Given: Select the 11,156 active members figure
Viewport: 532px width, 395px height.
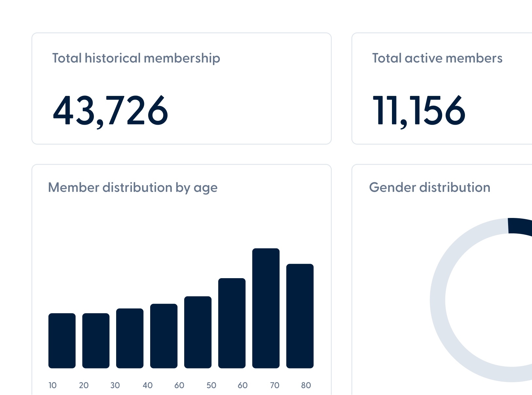Looking at the screenshot, I should pyautogui.click(x=419, y=111).
